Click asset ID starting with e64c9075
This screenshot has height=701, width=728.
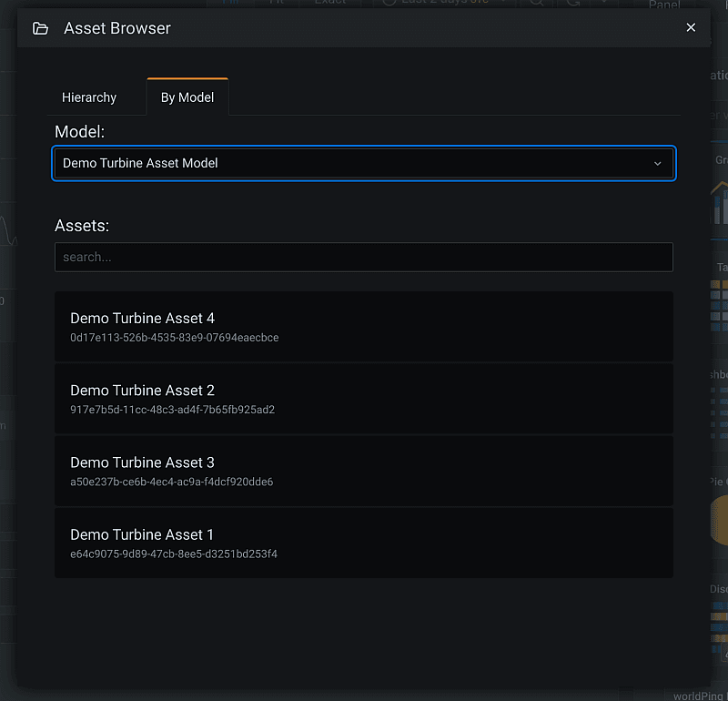click(x=174, y=554)
